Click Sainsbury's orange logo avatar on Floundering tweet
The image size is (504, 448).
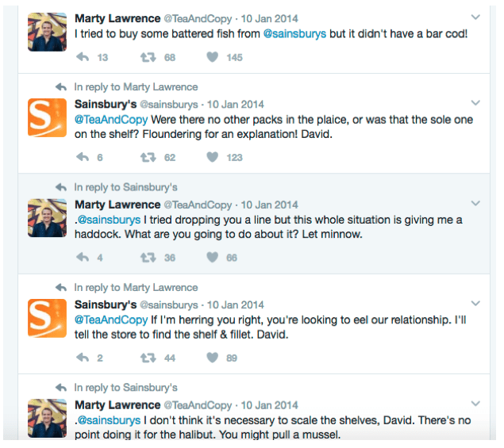[x=47, y=117]
